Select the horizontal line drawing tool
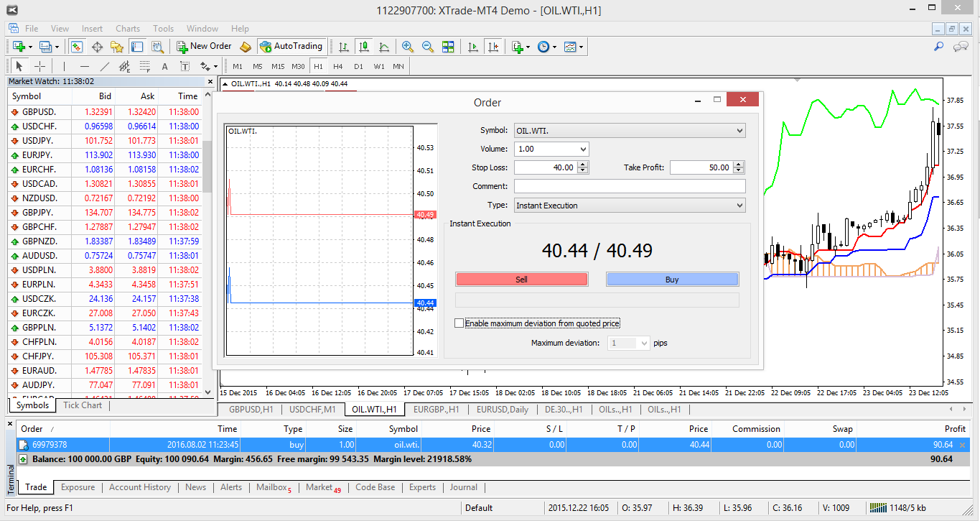980x521 pixels. tap(83, 65)
